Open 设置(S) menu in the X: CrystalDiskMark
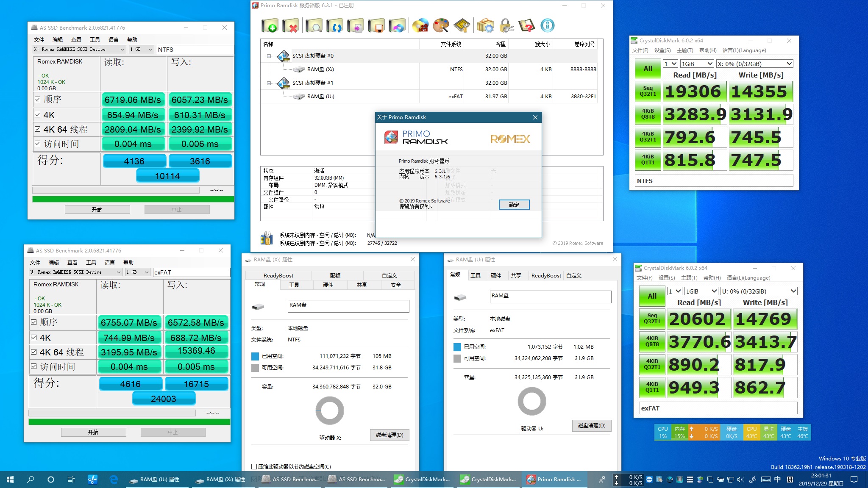 click(x=662, y=50)
